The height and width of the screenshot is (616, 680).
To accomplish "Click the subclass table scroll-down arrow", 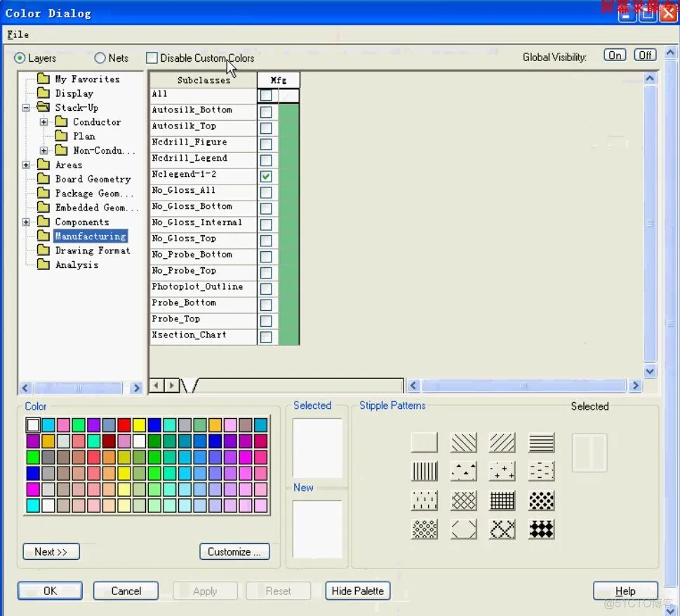I will [650, 371].
